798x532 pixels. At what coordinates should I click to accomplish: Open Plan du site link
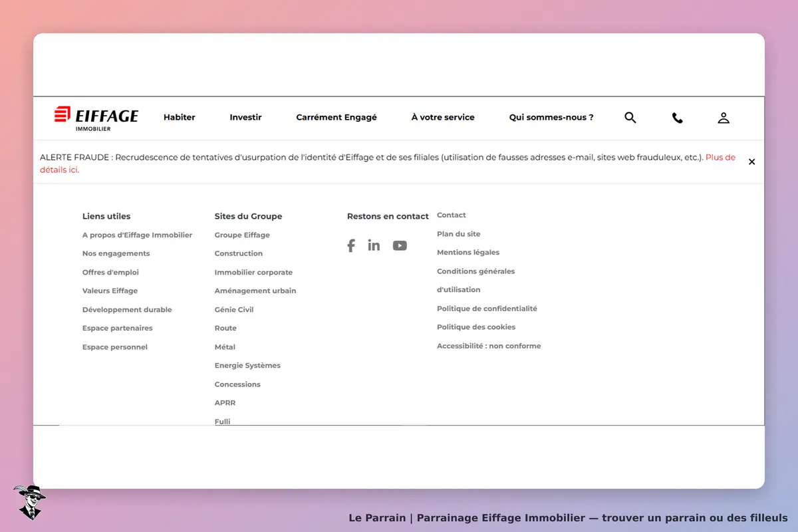(458, 233)
